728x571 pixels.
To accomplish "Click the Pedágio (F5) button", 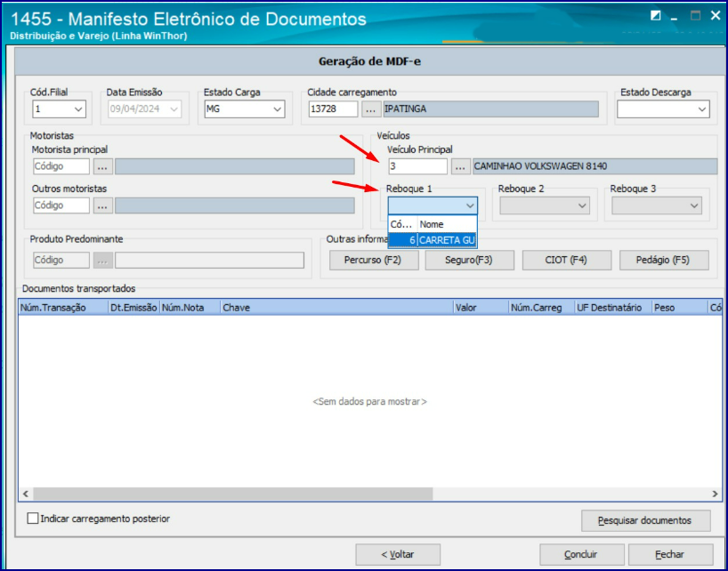I will (664, 261).
